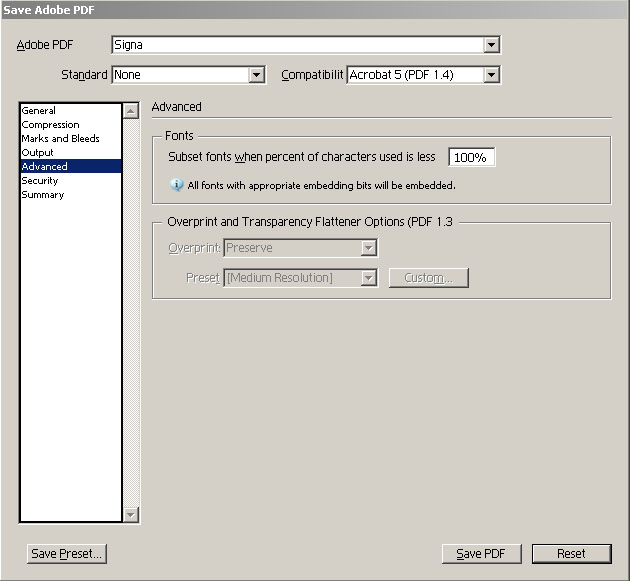Click the Fonts group heading
The height and width of the screenshot is (581, 630).
point(179,136)
